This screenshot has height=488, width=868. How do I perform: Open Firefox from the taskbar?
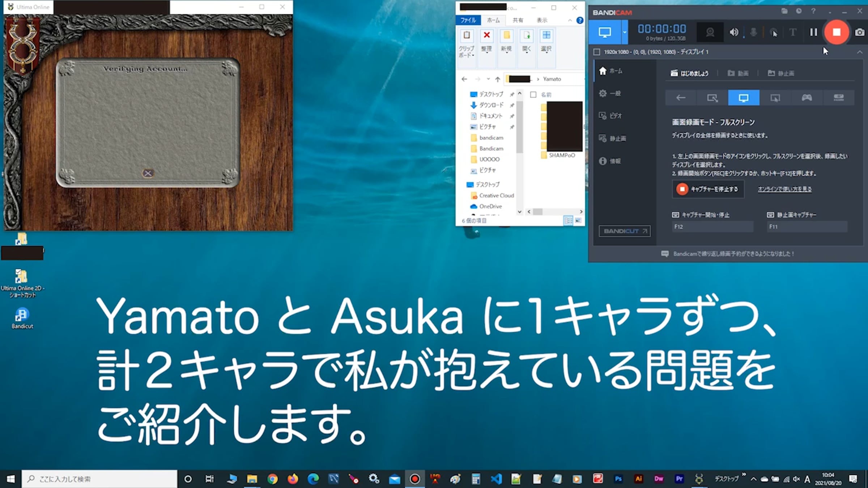click(293, 479)
